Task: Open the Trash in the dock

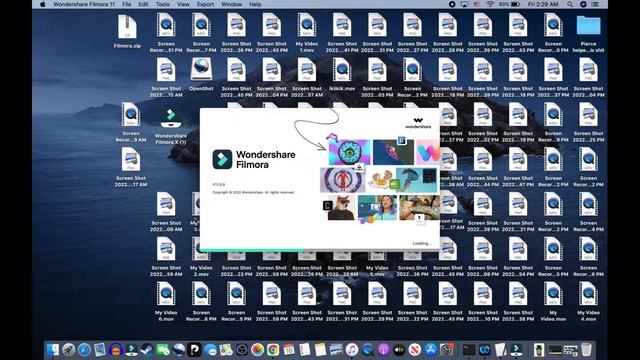Action: click(x=586, y=350)
